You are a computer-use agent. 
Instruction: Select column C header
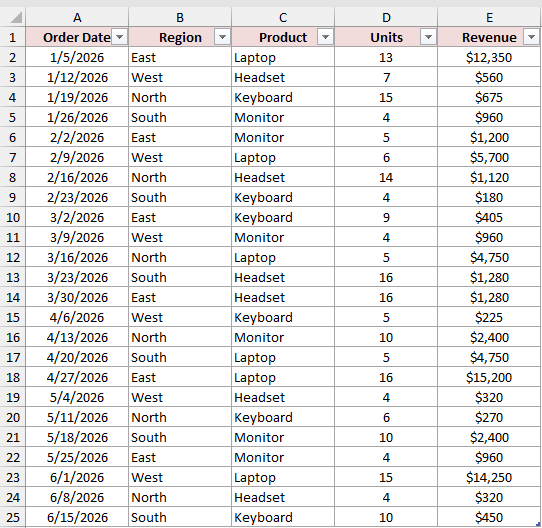pyautogui.click(x=283, y=17)
